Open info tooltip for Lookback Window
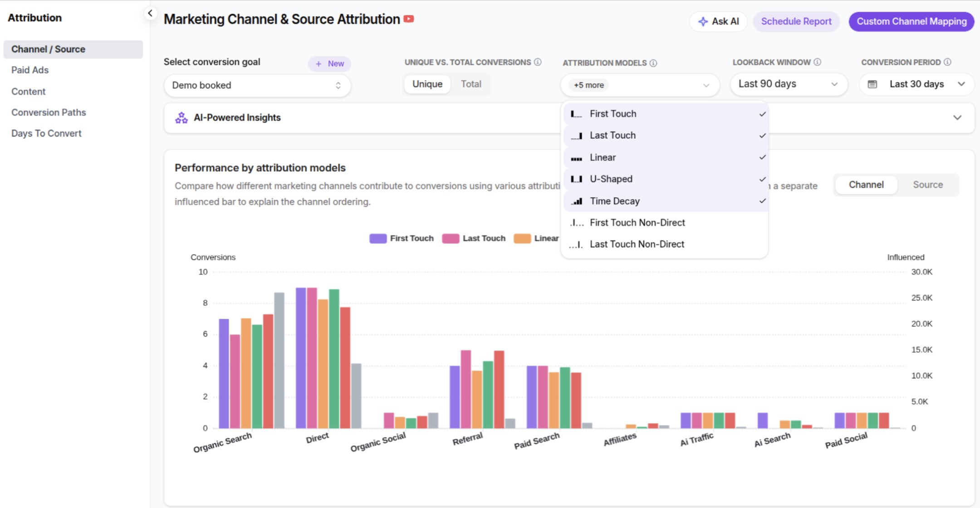 [817, 62]
